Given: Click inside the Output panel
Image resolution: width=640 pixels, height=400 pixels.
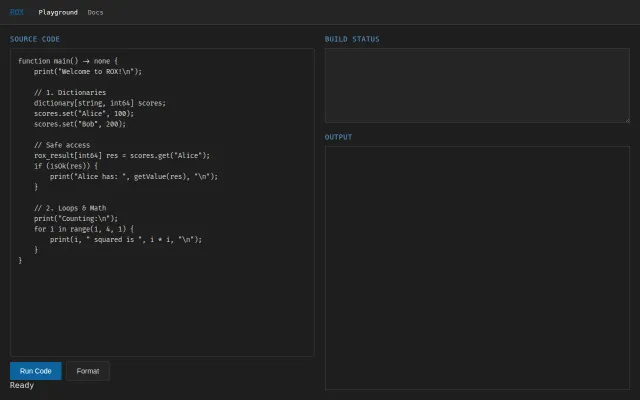Looking at the screenshot, I should 477,268.
